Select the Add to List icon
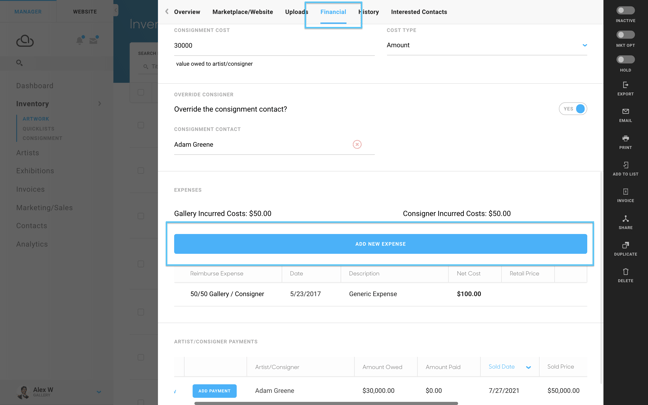This screenshot has width=648, height=405. click(x=625, y=165)
